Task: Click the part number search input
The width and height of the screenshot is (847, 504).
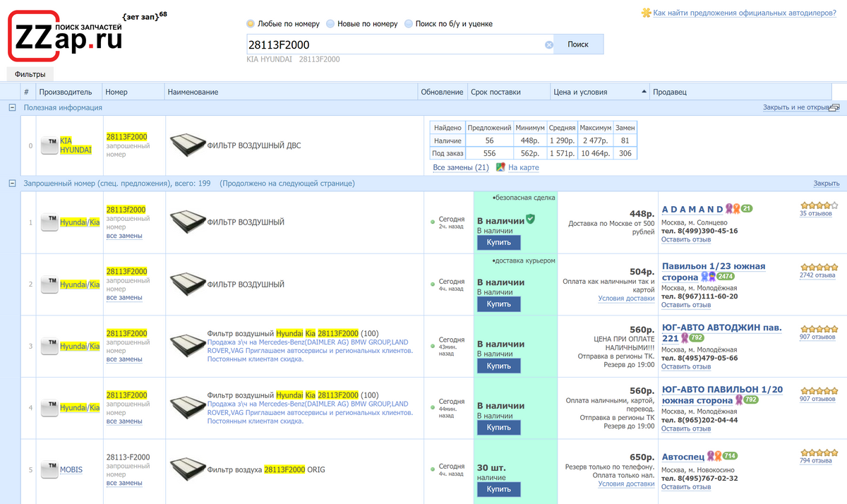Action: 395,44
